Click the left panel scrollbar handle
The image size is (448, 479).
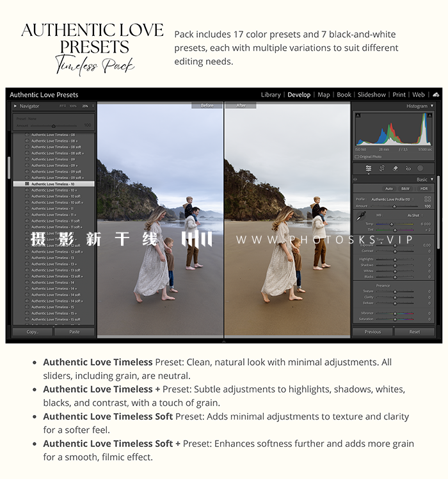(9, 168)
